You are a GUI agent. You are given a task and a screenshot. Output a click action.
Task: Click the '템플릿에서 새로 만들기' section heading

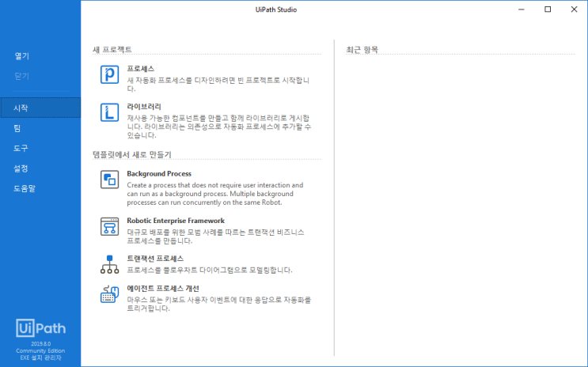(x=132, y=154)
